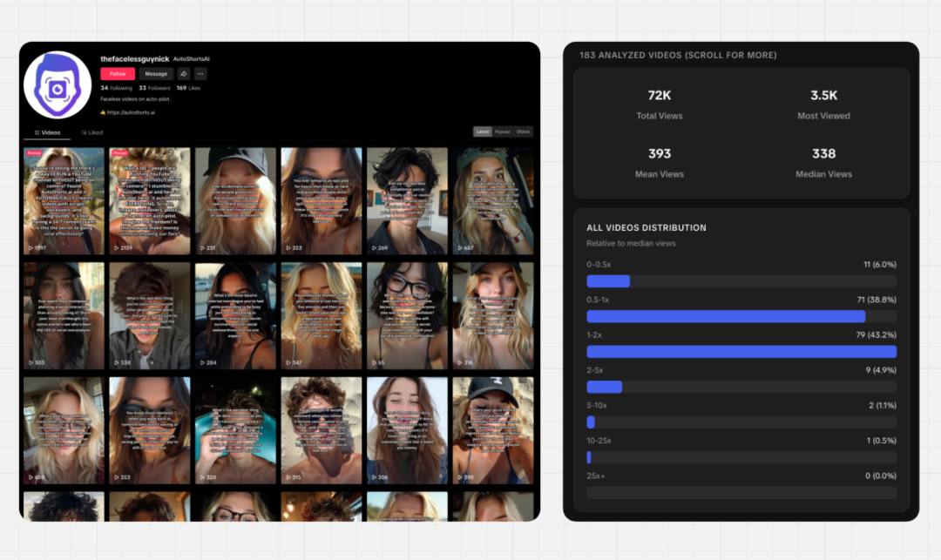Click the AutoShortsAI display name

pyautogui.click(x=192, y=58)
